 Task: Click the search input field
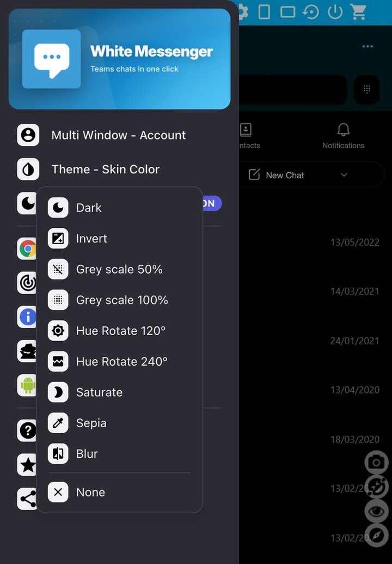pos(293,89)
